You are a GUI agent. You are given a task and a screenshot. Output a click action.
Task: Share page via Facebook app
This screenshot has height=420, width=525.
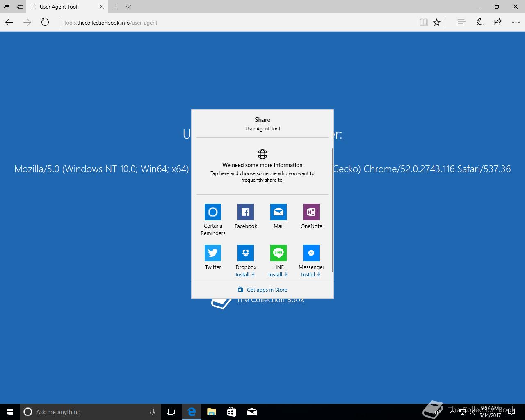point(246,216)
